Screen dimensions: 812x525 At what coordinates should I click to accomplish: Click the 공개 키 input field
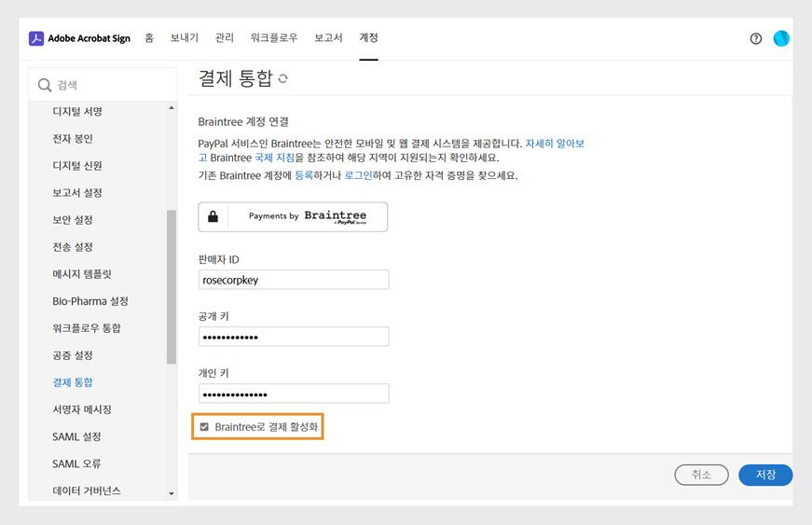click(294, 337)
